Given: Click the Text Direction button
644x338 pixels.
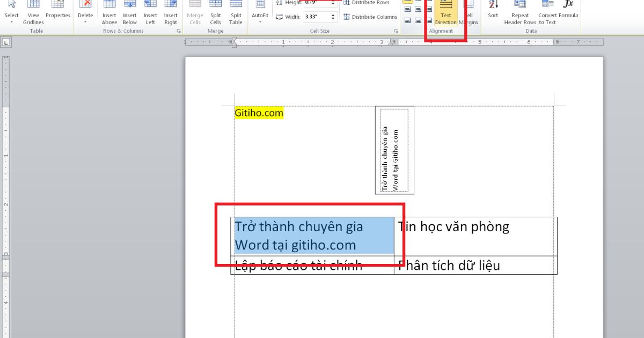Looking at the screenshot, I should [x=445, y=12].
